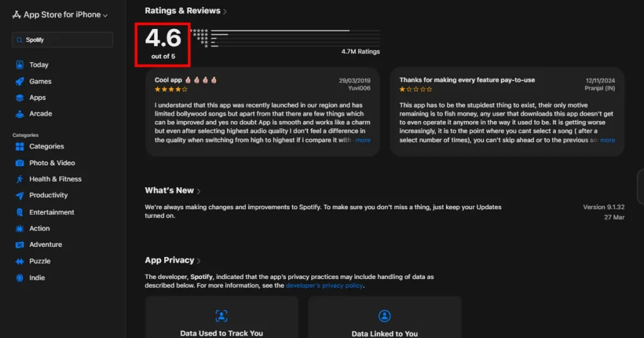Click the Action category icon
Screen dimensions: 644x338
(19, 229)
